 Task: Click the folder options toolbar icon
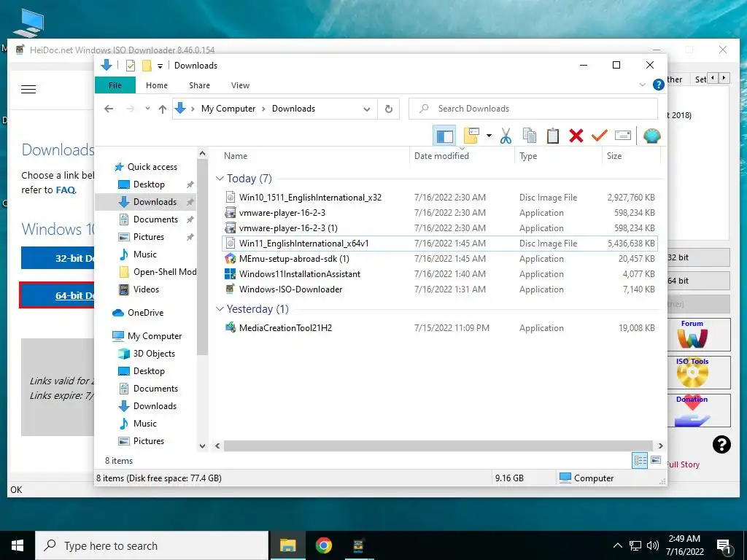point(471,136)
